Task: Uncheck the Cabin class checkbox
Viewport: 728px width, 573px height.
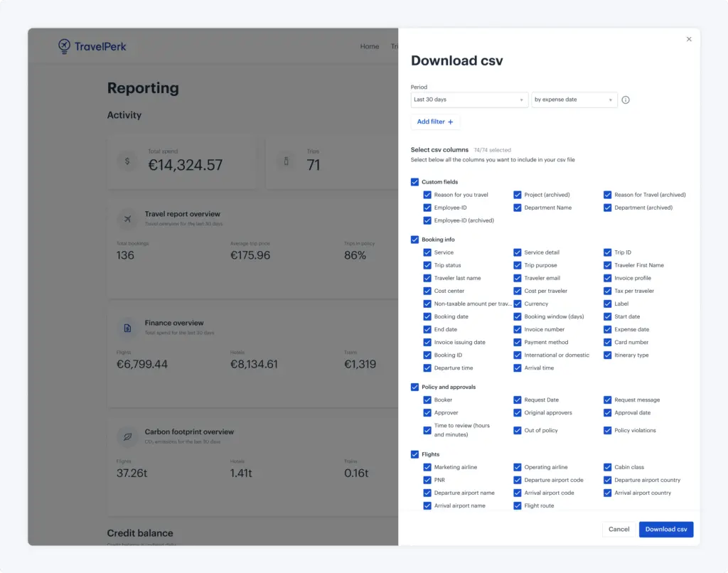Action: 607,467
